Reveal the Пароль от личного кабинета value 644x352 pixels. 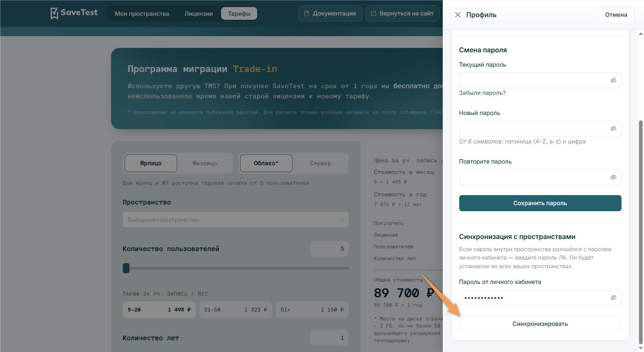[x=613, y=298]
